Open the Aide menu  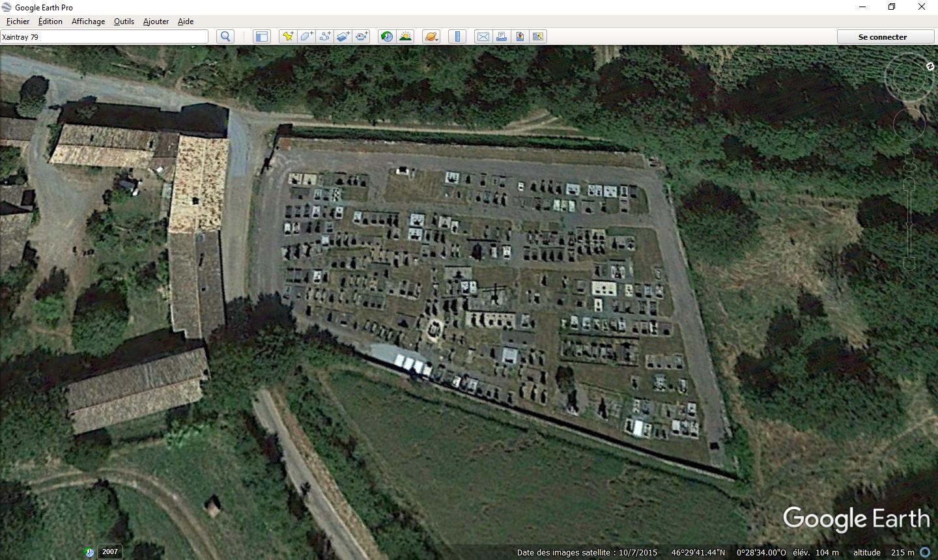pyautogui.click(x=186, y=21)
